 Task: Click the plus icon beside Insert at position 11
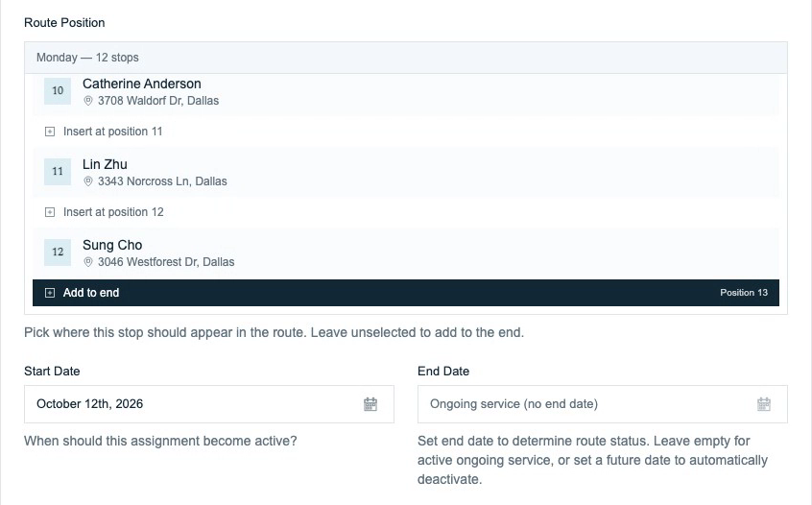[50, 132]
